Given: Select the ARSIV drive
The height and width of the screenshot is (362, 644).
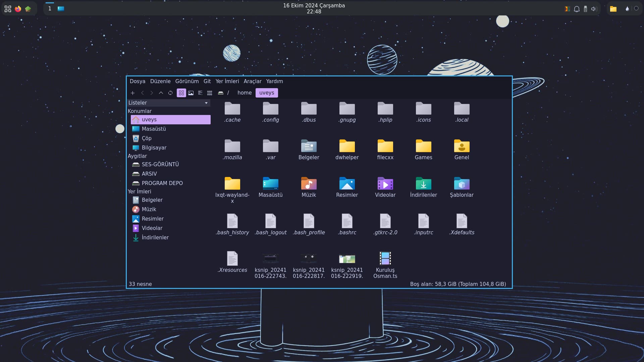Looking at the screenshot, I should tap(171, 174).
